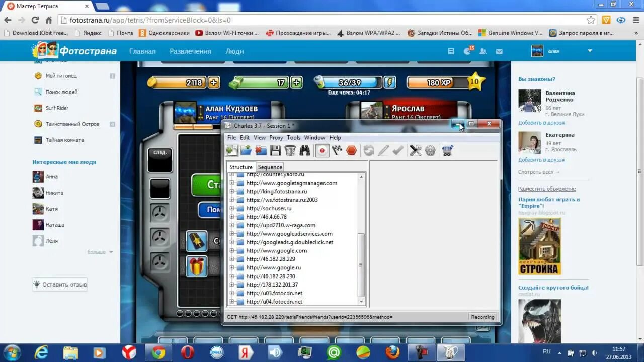Open Internet Explorer from the taskbar
Viewport: 644px width, 362px height.
[x=42, y=352]
